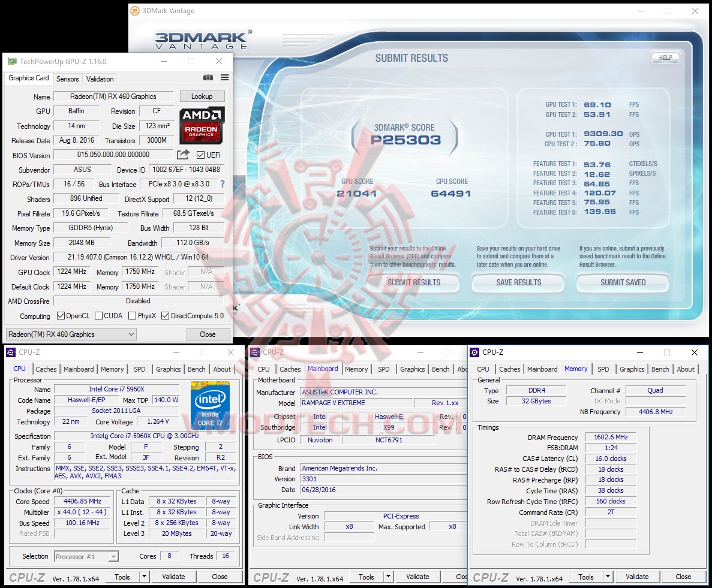Image resolution: width=712 pixels, height=588 pixels.
Task: Open the GPU-Z hamburger menu icon
Action: pyautogui.click(x=224, y=77)
